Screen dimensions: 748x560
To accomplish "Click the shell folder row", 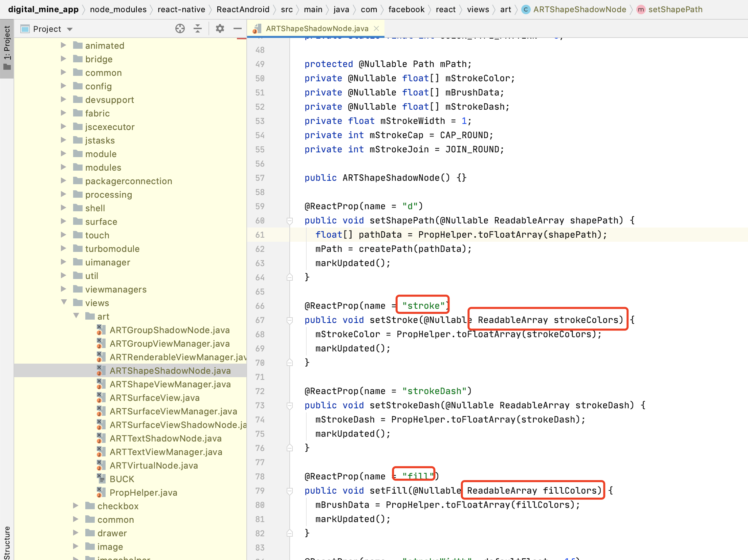I will point(130,208).
